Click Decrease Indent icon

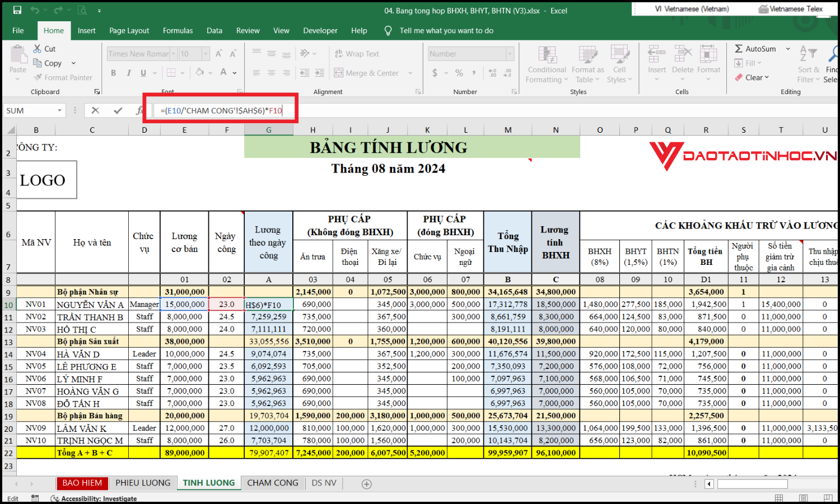click(305, 73)
